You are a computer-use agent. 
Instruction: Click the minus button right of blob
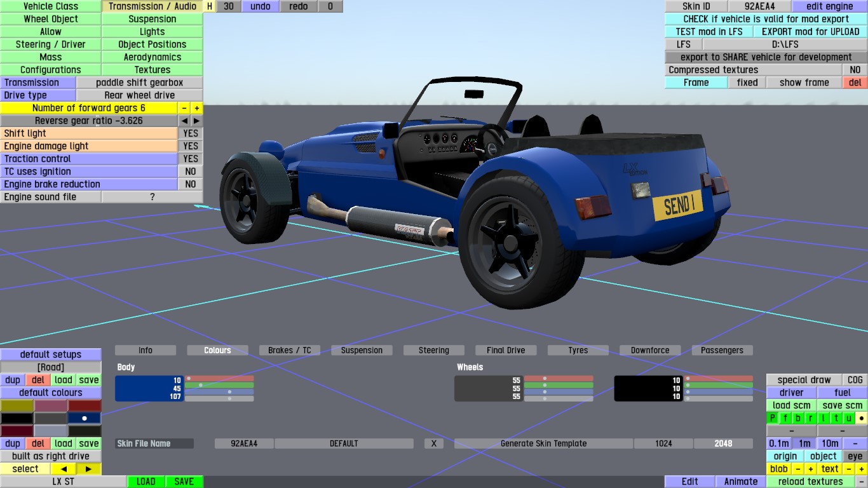coord(798,469)
